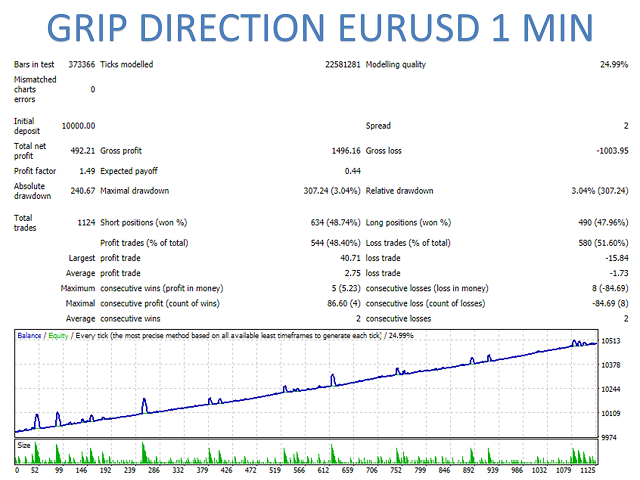Click x-axis trade number 286
This screenshot has width=640, height=480.
coord(154,470)
